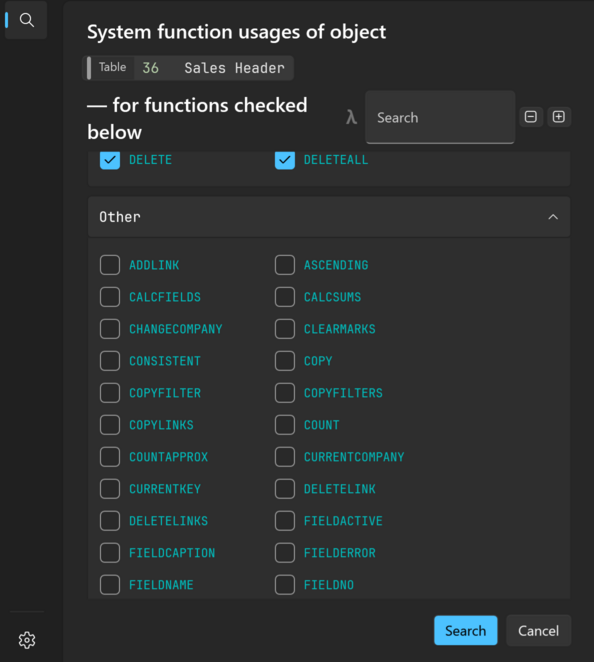Click the DELETEALL function label
The image size is (594, 662).
[336, 160]
